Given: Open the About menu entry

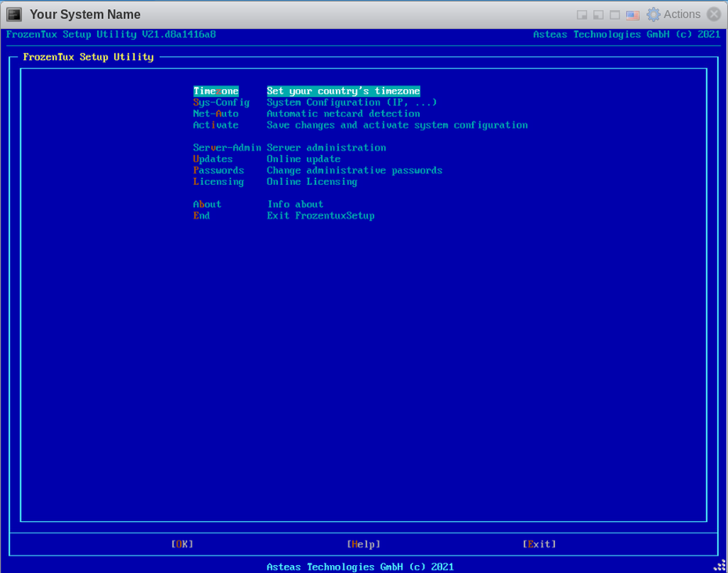Looking at the screenshot, I should click(x=207, y=204).
